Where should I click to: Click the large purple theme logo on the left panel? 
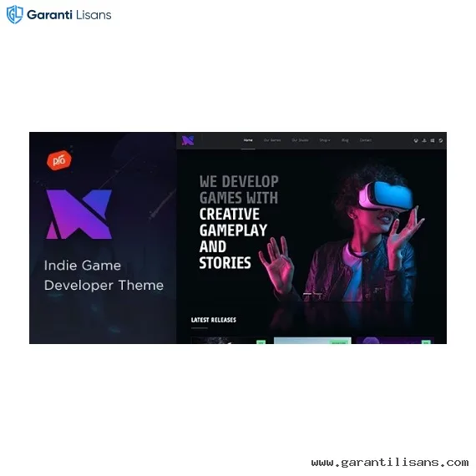click(x=79, y=215)
